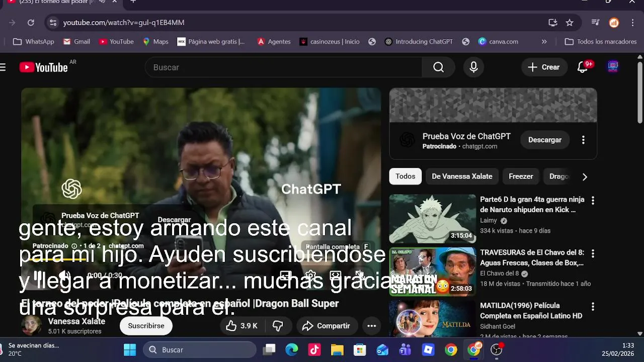Open options for TRAVESURAS de El Chavo video
This screenshot has width=644, height=362.
(x=593, y=253)
